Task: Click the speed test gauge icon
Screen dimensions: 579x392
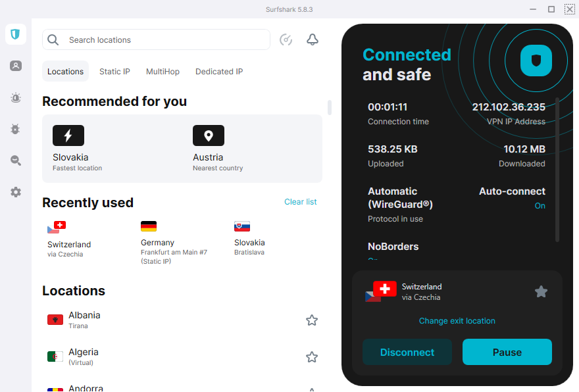Action: [286, 40]
